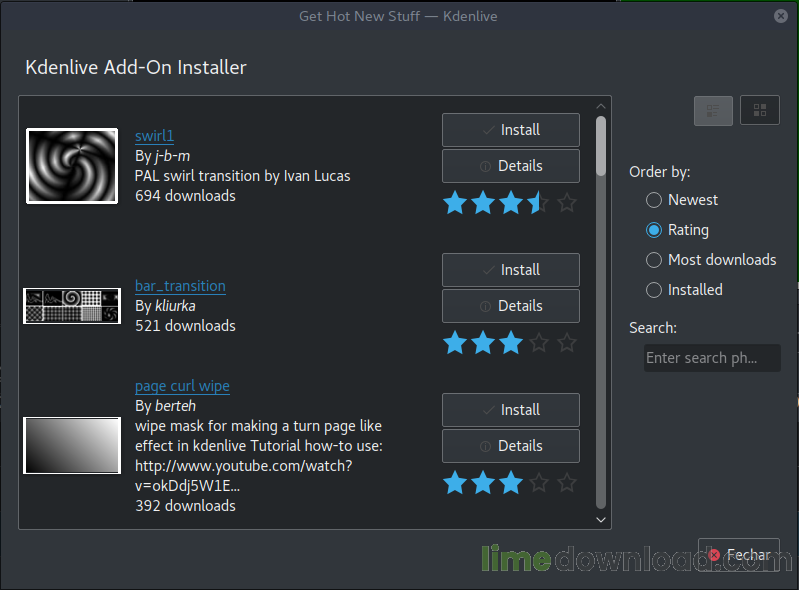Switch to details view mode icon
Screen dimensions: 799x590
[713, 111]
